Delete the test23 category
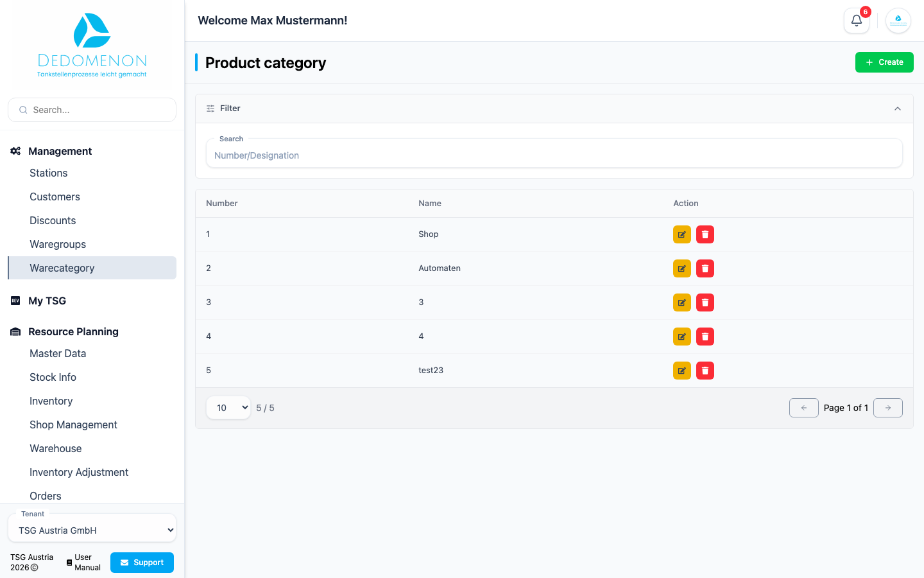Viewport: 924px width, 578px height. tap(705, 371)
